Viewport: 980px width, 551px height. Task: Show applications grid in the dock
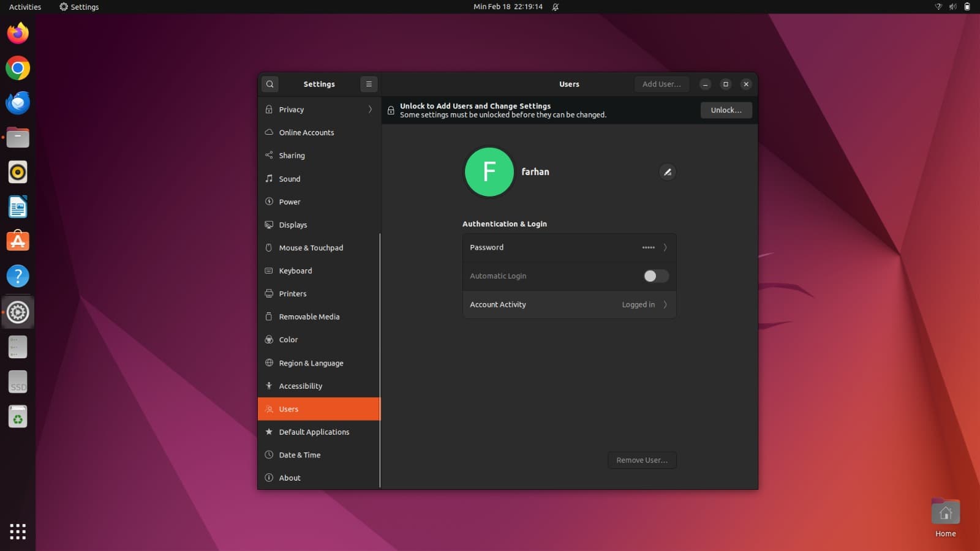pyautogui.click(x=18, y=531)
